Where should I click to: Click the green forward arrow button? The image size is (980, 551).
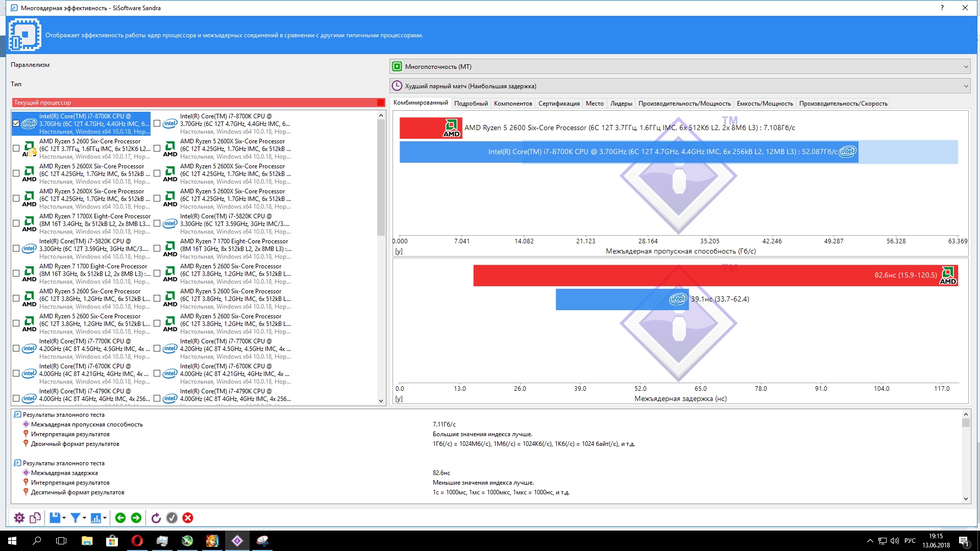click(136, 518)
